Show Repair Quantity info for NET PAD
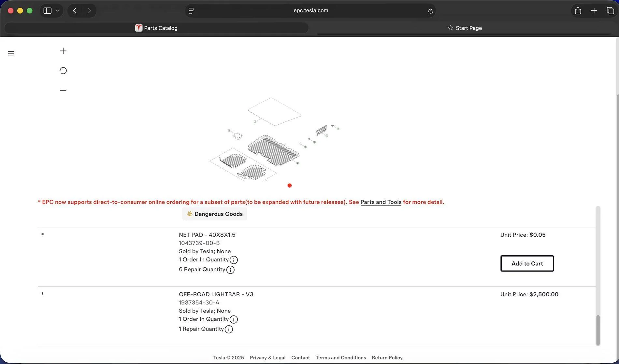 (230, 270)
